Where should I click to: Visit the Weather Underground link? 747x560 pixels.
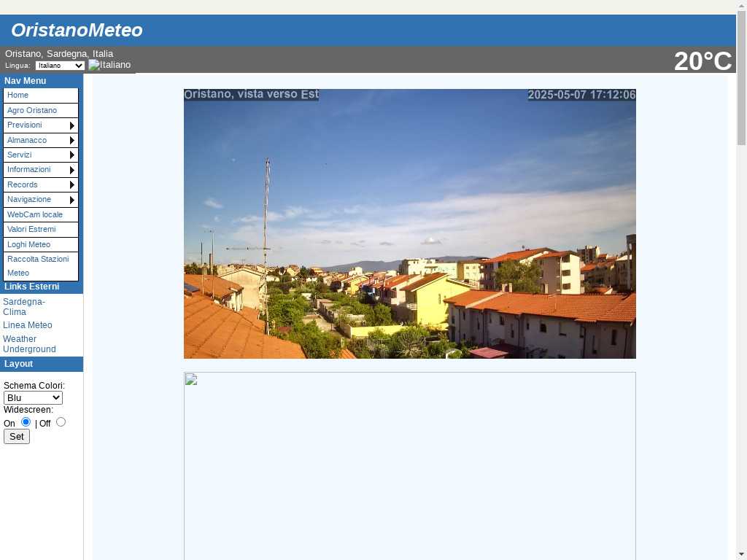tap(29, 344)
